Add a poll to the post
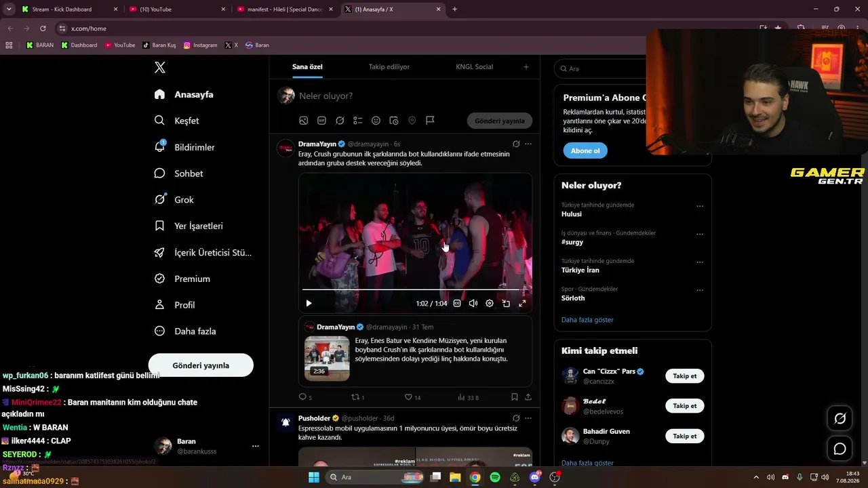The image size is (868, 488). click(x=358, y=121)
